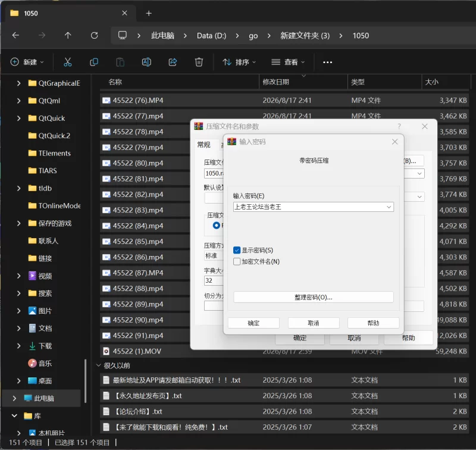Click the 桌面 desktop icon in sidebar
The height and width of the screenshot is (450, 476).
32,381
